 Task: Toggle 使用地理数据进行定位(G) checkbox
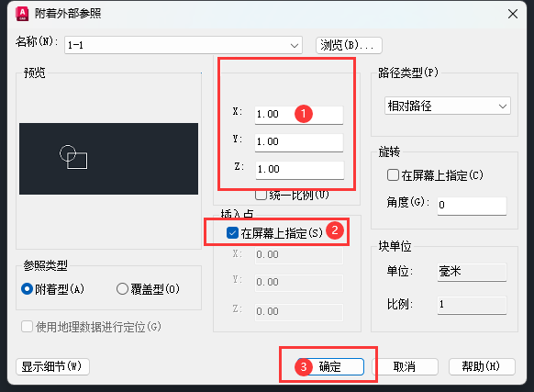click(x=27, y=327)
